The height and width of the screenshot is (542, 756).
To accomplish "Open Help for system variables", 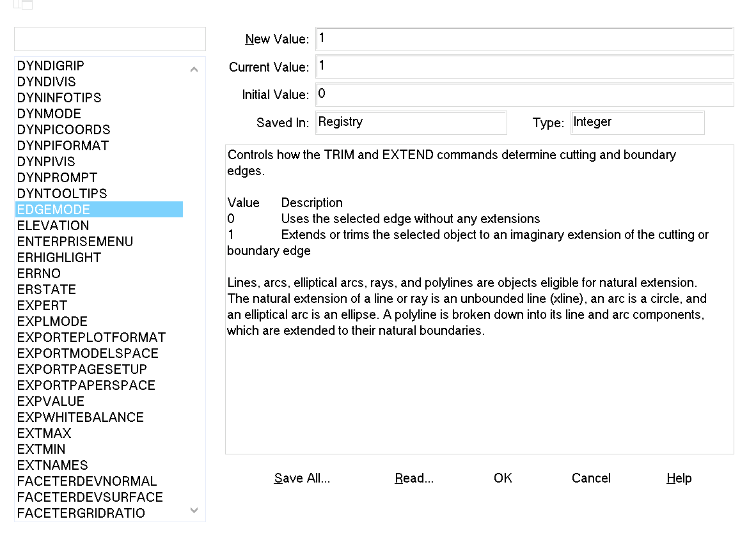I will pos(679,478).
